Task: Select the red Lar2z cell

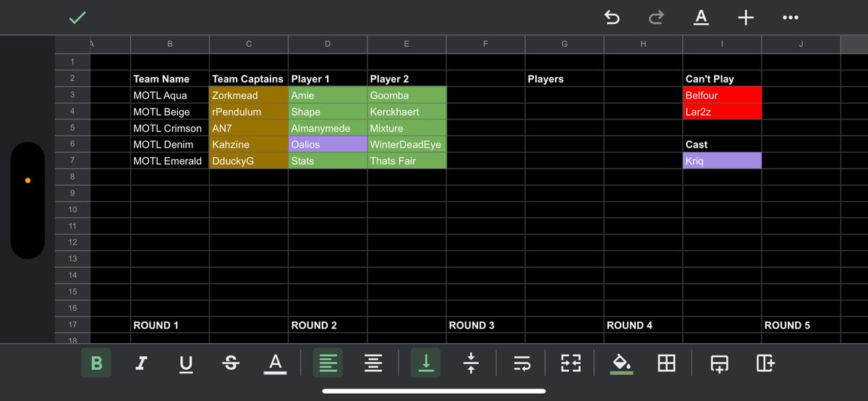Action: point(722,112)
